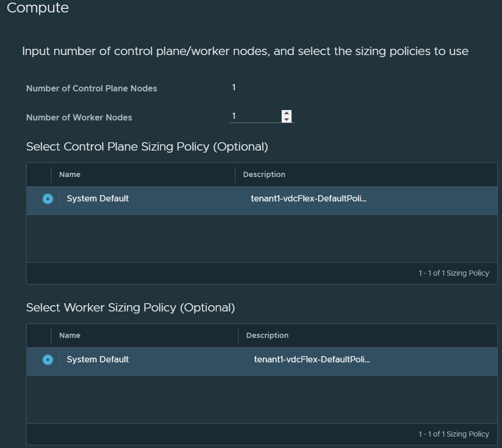The height and width of the screenshot is (448, 502).
Task: Click System Default name in Worker table
Action: pos(98,360)
